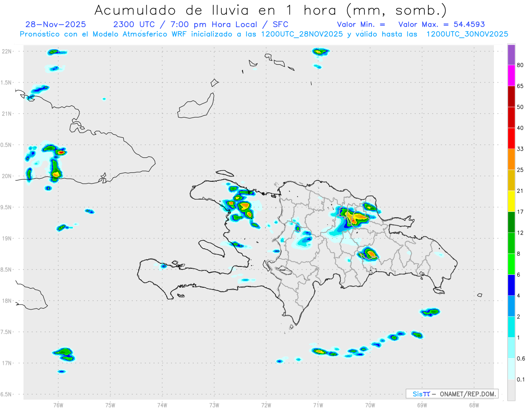
Task: Click the legend value '80'
Action: 520,66
